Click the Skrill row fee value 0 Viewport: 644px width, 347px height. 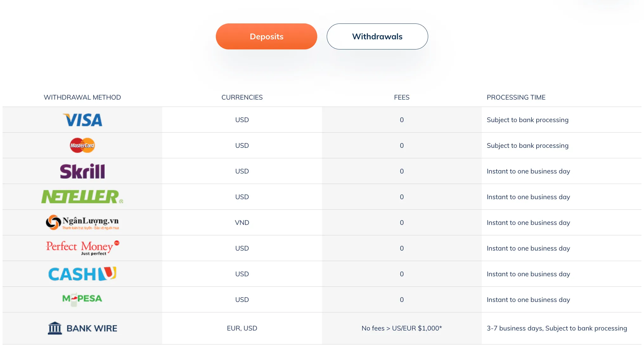[x=402, y=171]
